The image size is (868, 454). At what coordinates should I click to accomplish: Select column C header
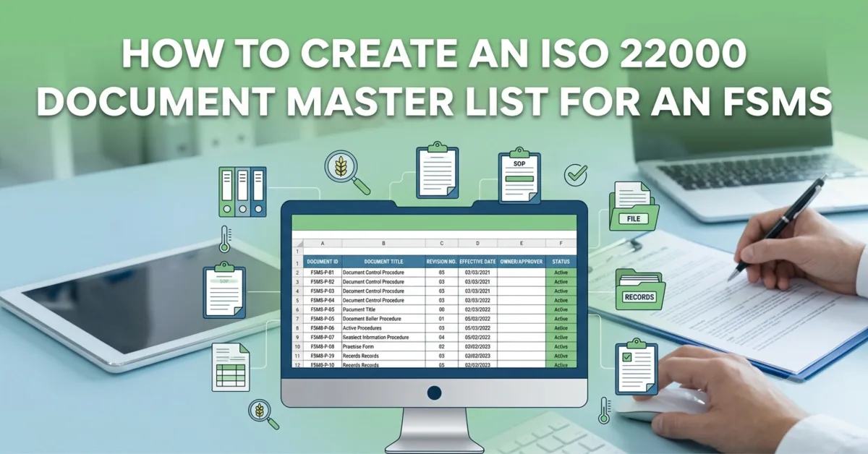pyautogui.click(x=441, y=244)
